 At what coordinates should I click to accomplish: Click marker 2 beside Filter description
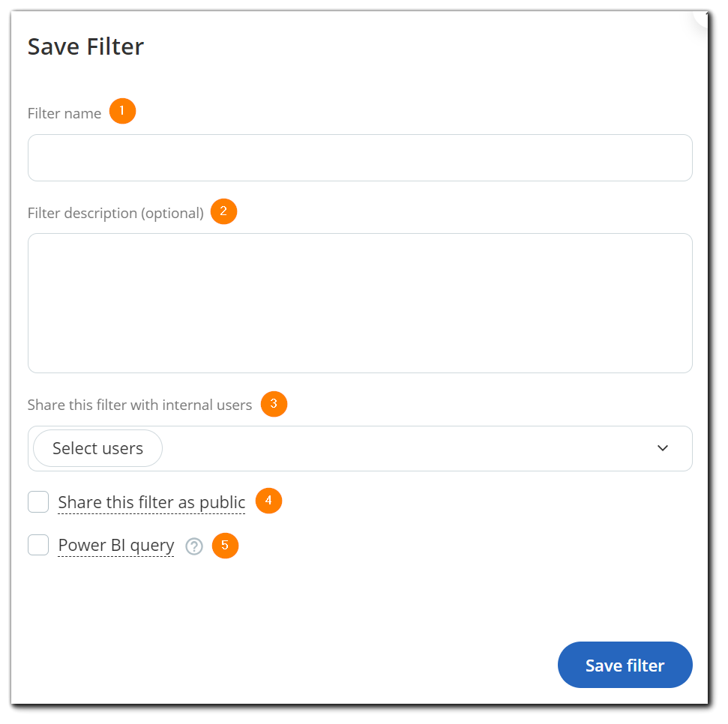tap(223, 211)
